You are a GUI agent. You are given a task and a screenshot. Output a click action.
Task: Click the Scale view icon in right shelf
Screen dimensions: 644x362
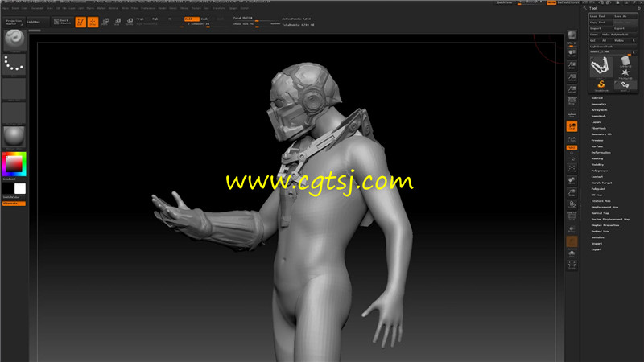[x=572, y=192]
